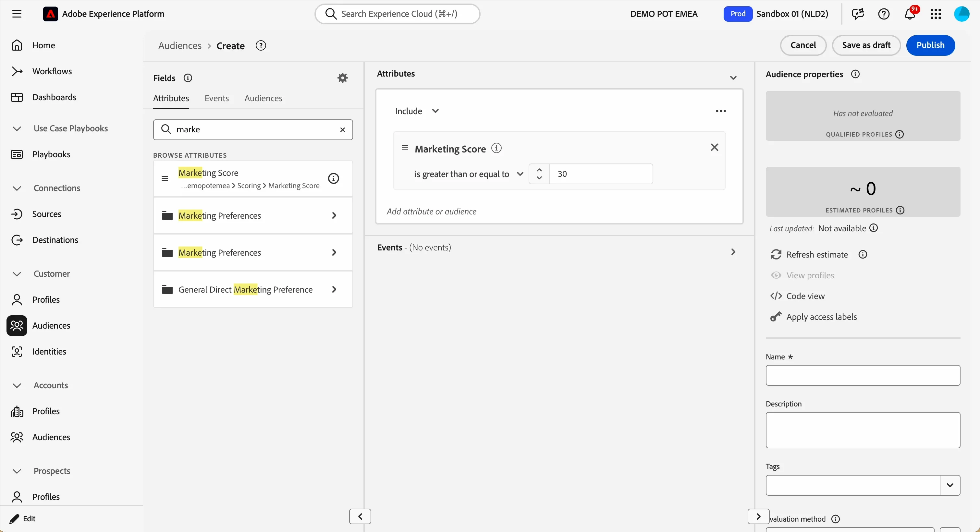Click the Apply access labels key icon
This screenshot has height=532, width=980.
coord(776,317)
